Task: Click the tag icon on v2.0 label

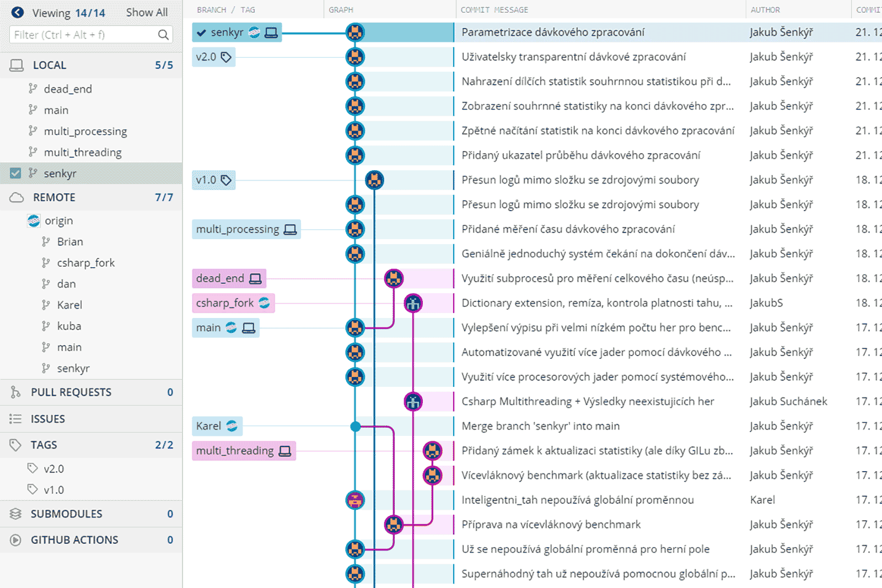Action: click(226, 57)
